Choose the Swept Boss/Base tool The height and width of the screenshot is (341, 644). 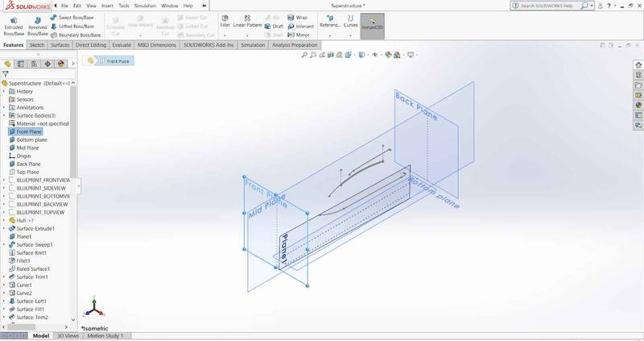pyautogui.click(x=74, y=16)
